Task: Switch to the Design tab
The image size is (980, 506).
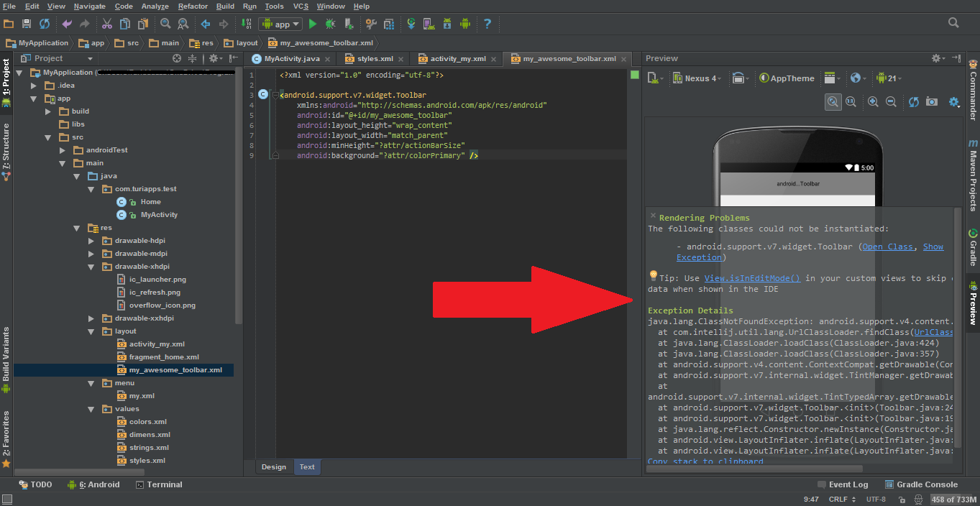Action: (x=273, y=467)
